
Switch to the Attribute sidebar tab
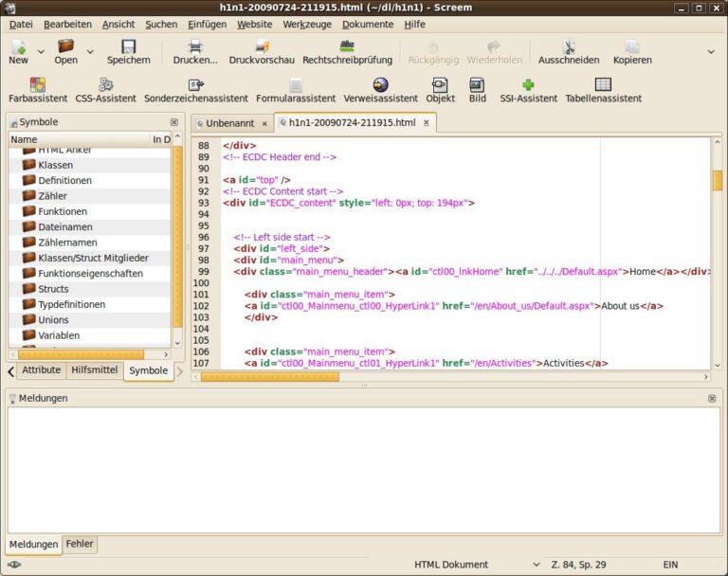42,369
